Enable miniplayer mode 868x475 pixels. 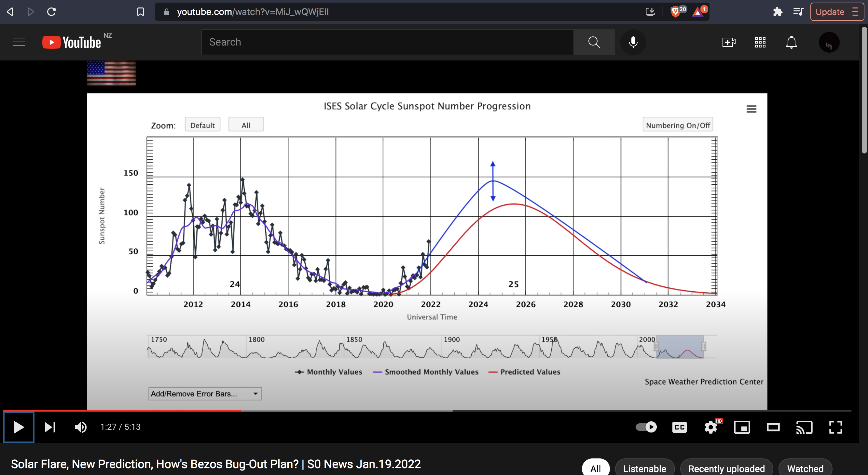pos(742,427)
